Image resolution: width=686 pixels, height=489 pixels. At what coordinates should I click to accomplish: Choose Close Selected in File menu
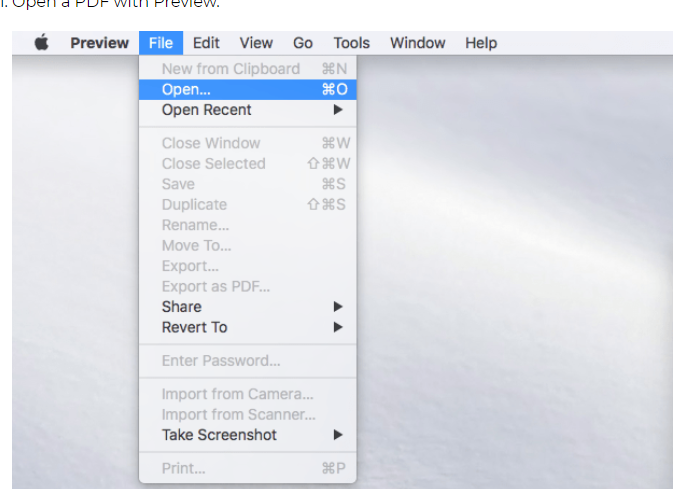coord(248,164)
